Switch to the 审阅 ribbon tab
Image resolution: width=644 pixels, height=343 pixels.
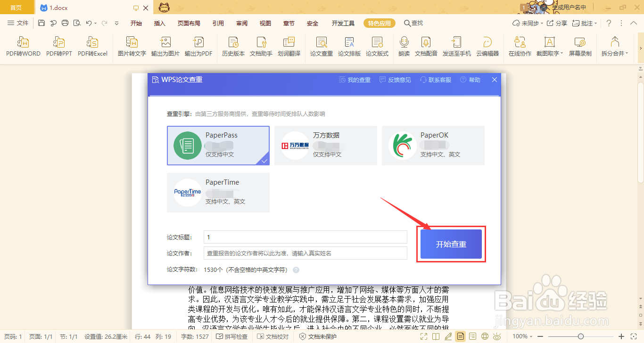click(x=241, y=23)
